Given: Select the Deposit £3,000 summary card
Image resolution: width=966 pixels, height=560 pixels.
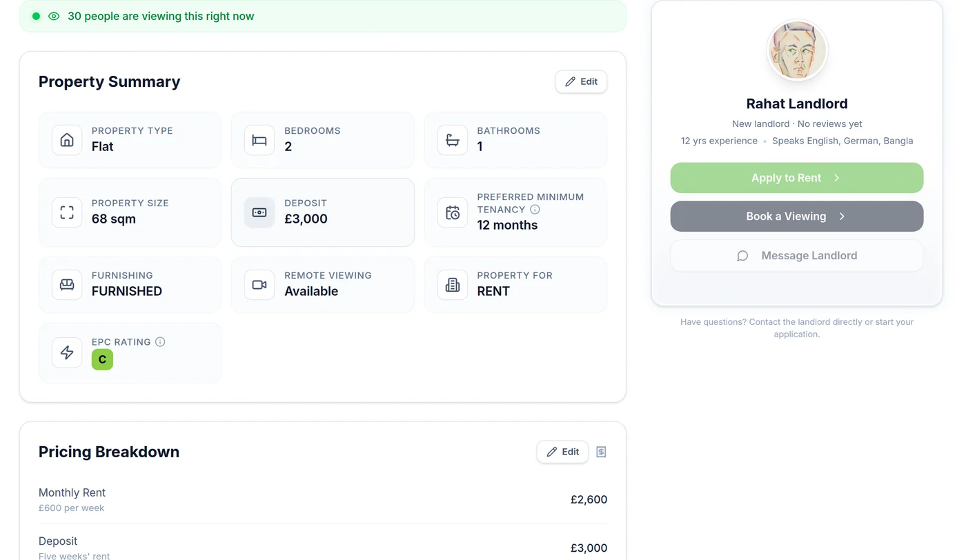Looking at the screenshot, I should 323,212.
